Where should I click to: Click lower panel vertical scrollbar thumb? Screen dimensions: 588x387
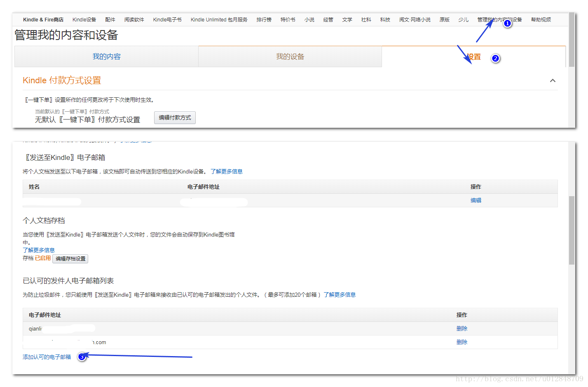coord(572,230)
